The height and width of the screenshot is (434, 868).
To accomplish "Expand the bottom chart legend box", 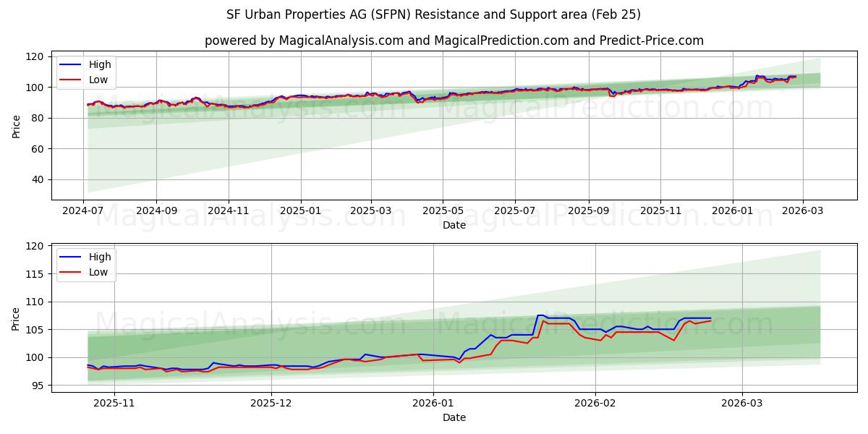I will click(87, 264).
